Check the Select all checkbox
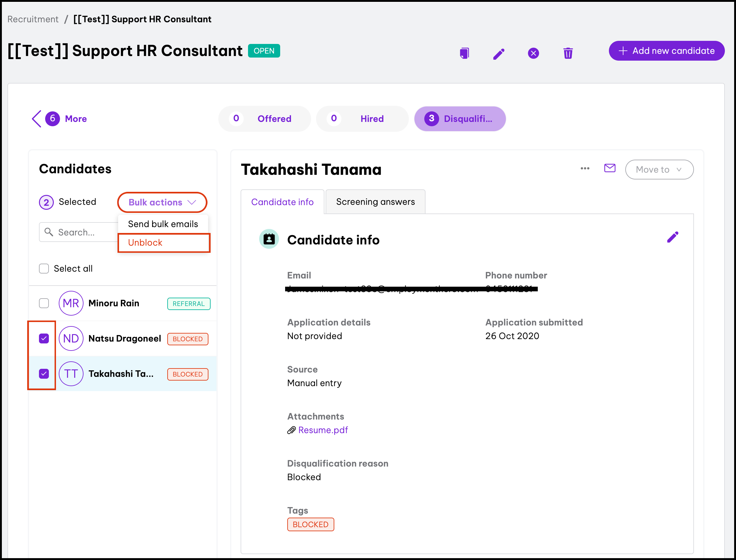This screenshot has width=736, height=560. tap(44, 269)
